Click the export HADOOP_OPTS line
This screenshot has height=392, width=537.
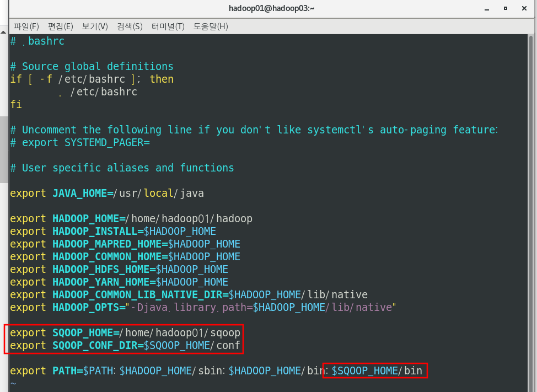(x=203, y=307)
